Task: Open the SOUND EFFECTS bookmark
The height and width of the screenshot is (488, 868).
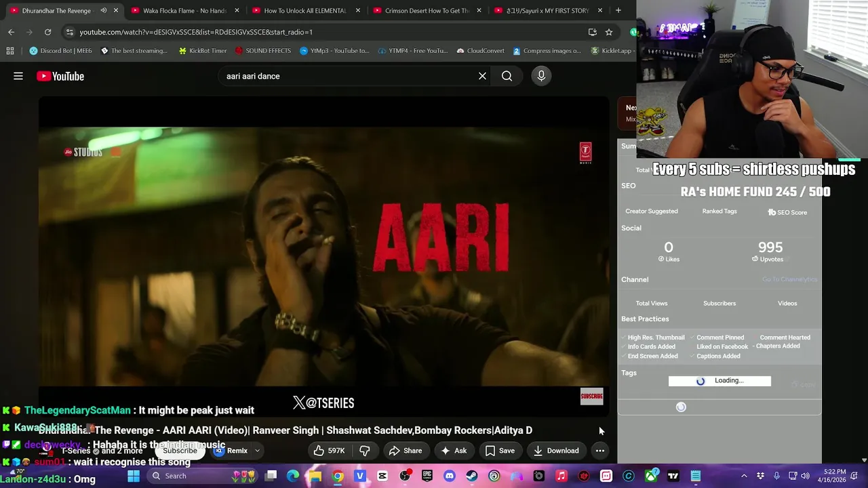Action: click(x=263, y=51)
